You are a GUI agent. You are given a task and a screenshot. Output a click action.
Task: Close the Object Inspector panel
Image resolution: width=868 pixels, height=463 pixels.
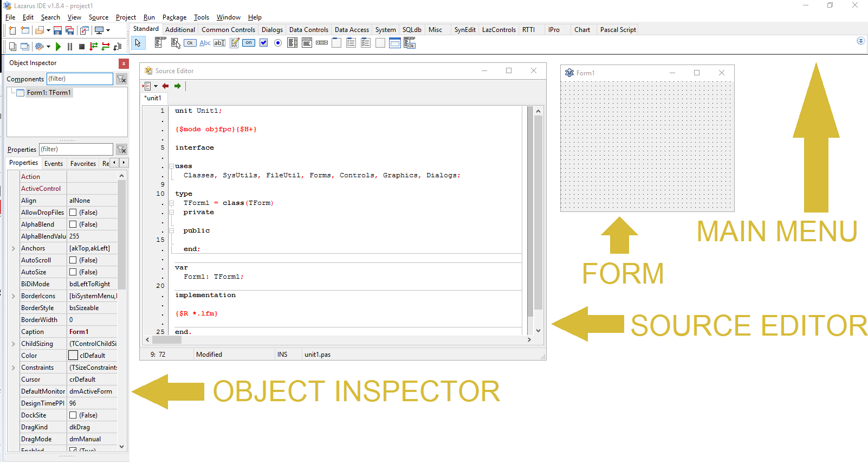(124, 63)
